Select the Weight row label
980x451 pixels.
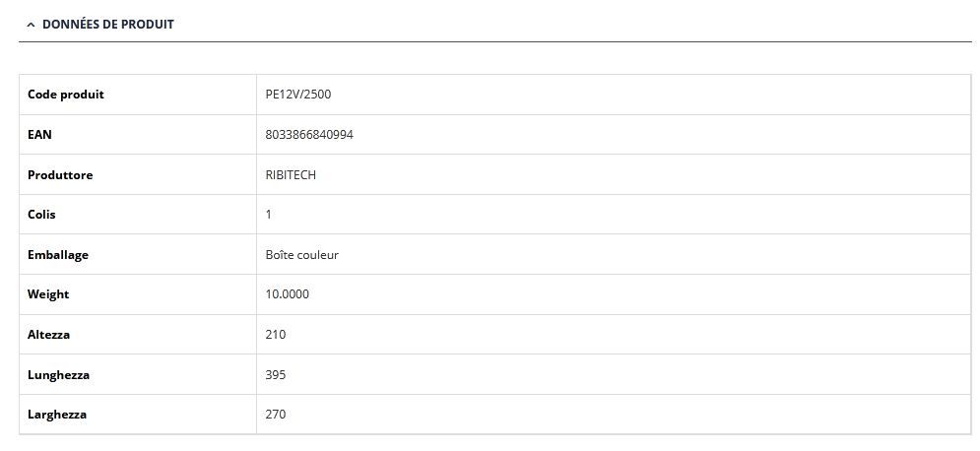point(48,294)
